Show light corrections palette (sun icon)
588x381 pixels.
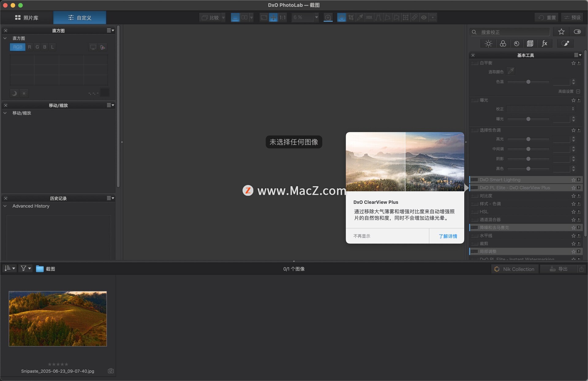[488, 43]
